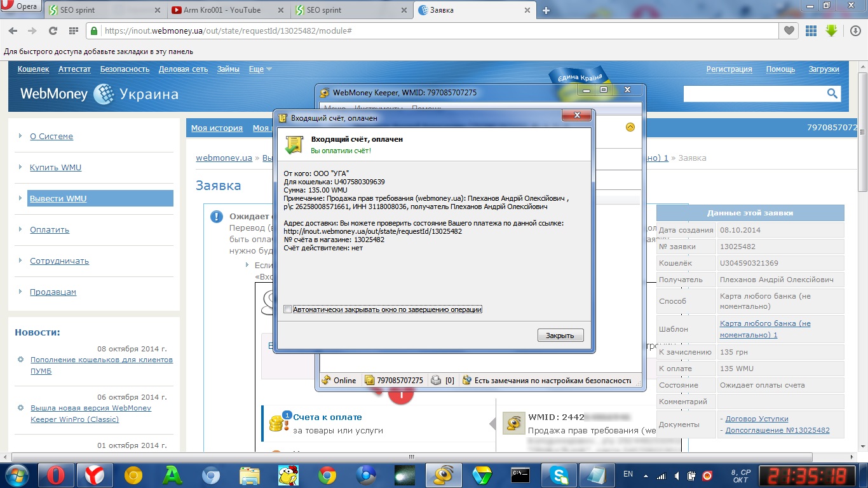Click the Регистрация link
Screen dimensions: 868x488
(x=729, y=69)
